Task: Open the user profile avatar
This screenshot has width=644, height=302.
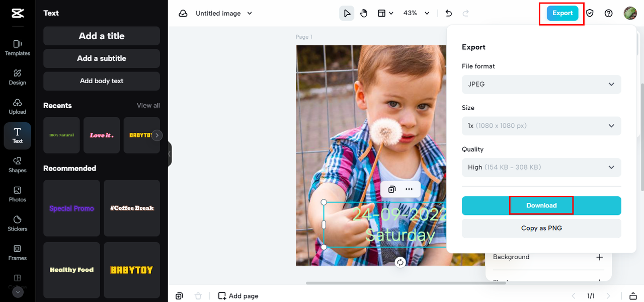Action: pyautogui.click(x=630, y=13)
